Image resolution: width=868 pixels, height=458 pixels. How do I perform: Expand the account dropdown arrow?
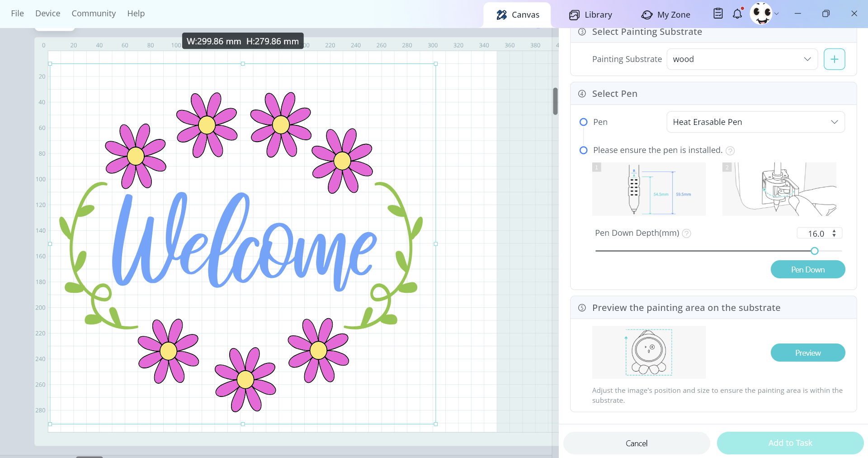click(777, 14)
